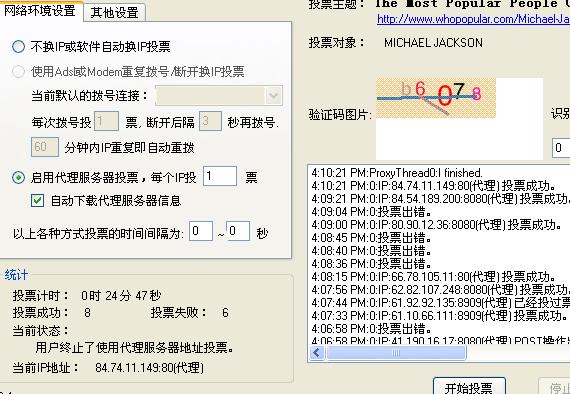The width and height of the screenshot is (570, 394).
Task: Select log line with IP 62.82.107.248:8080
Action: pyautogui.click(x=440, y=290)
